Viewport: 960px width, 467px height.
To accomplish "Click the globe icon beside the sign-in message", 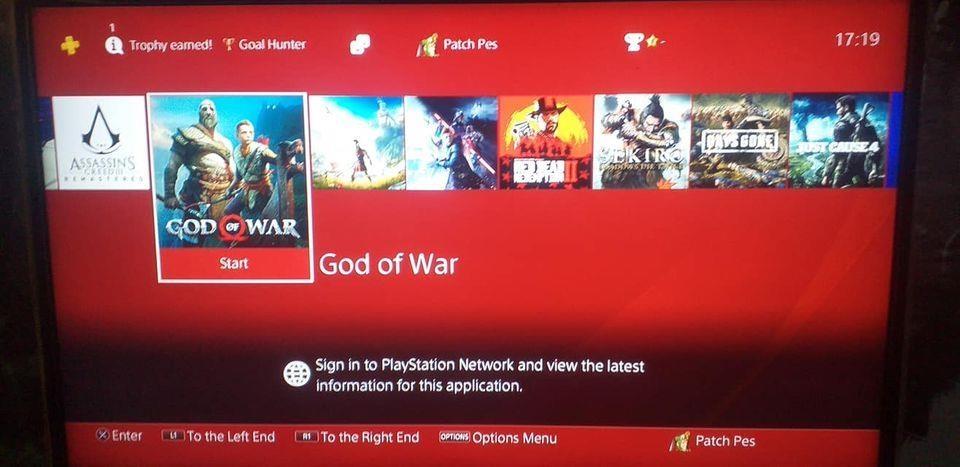I will click(297, 374).
